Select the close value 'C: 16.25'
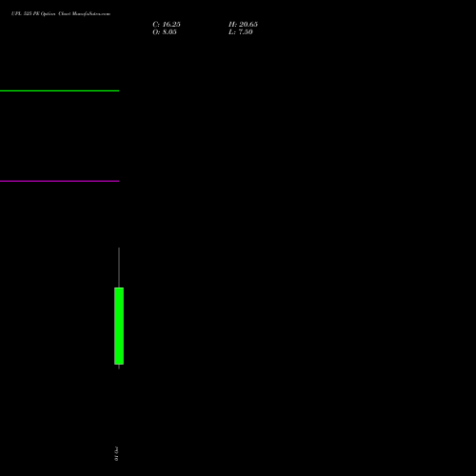Image resolution: width=476 pixels, height=476 pixels. [167, 25]
